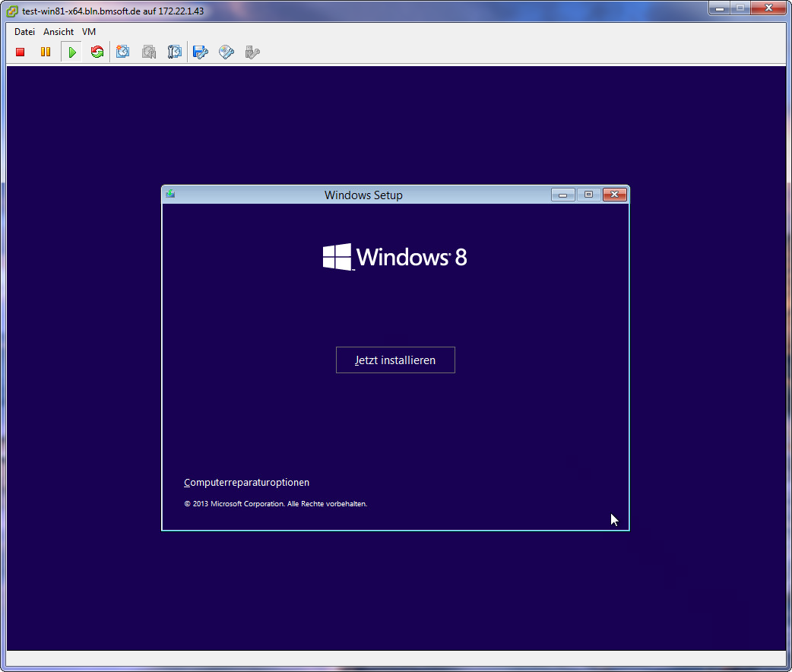This screenshot has width=792, height=672.
Task: Click the test-win81-x64 console window title
Action: [x=113, y=11]
